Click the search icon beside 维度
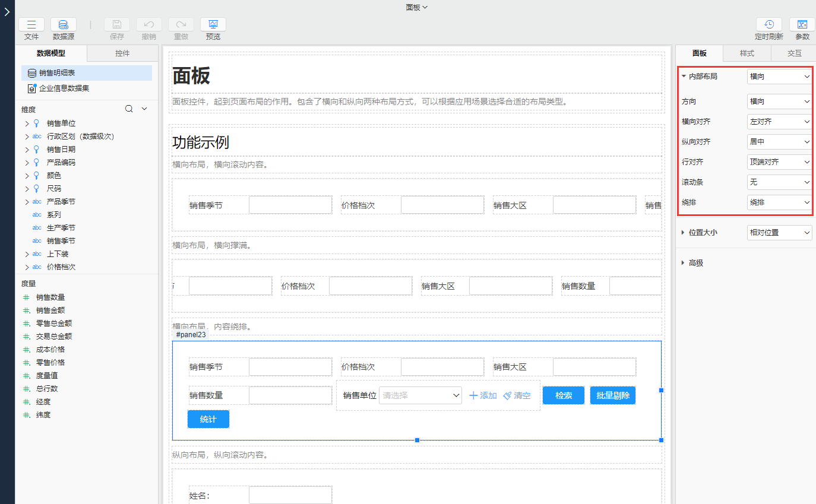 click(129, 109)
